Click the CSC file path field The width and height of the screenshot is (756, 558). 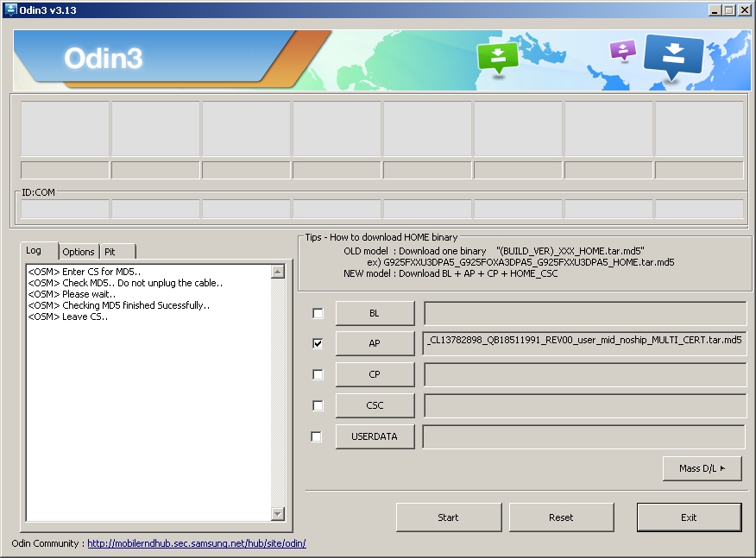(585, 405)
